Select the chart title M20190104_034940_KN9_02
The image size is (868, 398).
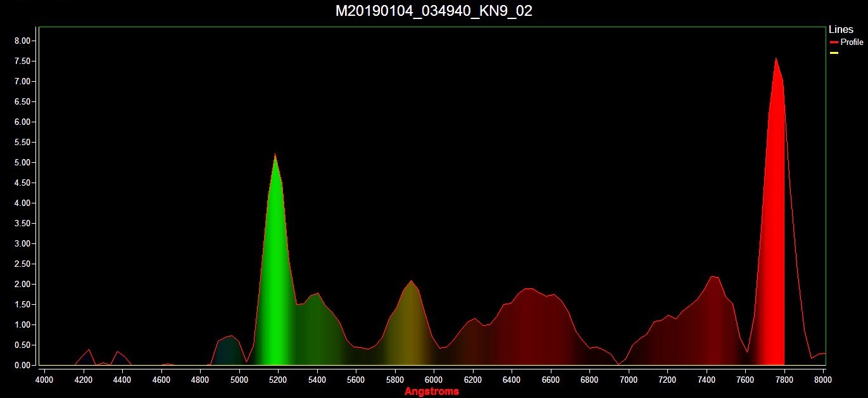434,11
